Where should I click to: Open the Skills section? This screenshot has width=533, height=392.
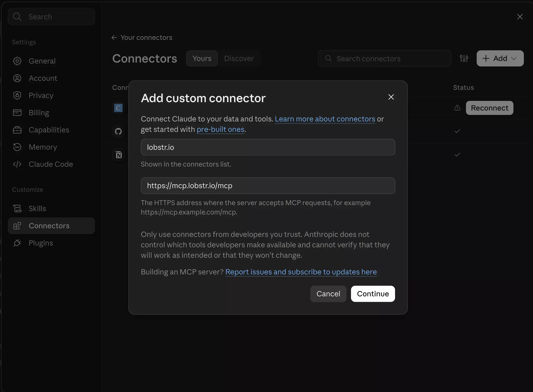click(x=51, y=209)
